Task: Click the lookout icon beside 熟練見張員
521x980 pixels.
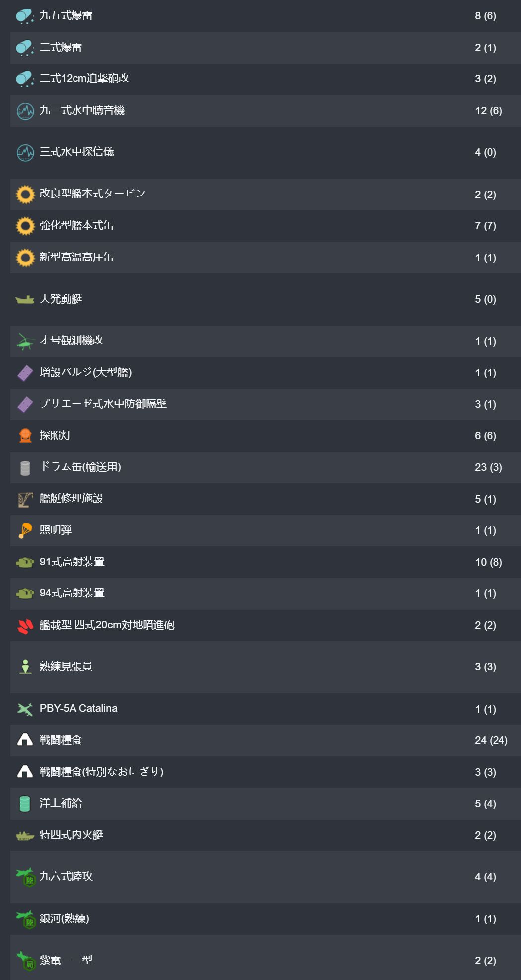Action: [x=25, y=667]
